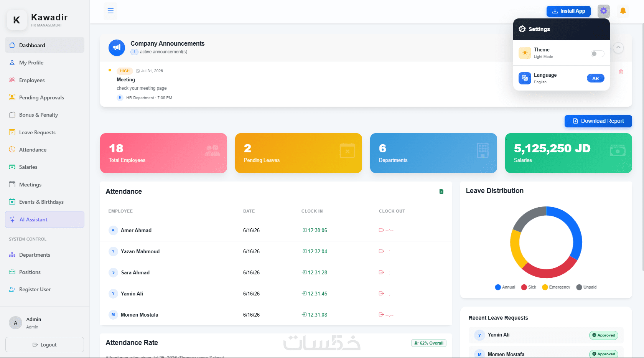Click the 62% Overall badge
Screen dimensions: 644x358
pos(429,343)
